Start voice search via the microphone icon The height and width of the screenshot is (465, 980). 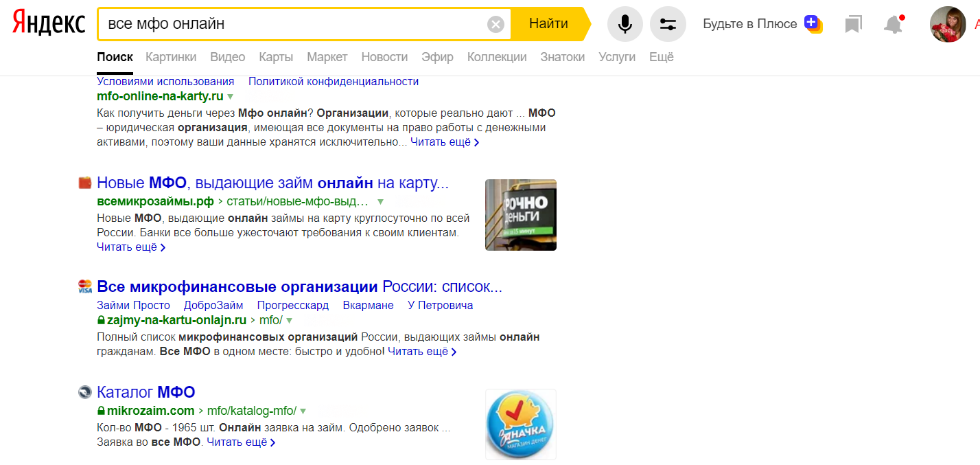pyautogui.click(x=625, y=24)
